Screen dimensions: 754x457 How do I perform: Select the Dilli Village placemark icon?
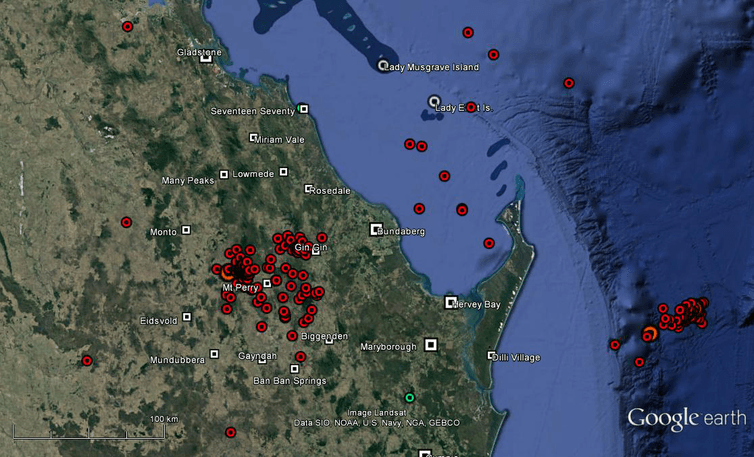pyautogui.click(x=491, y=355)
